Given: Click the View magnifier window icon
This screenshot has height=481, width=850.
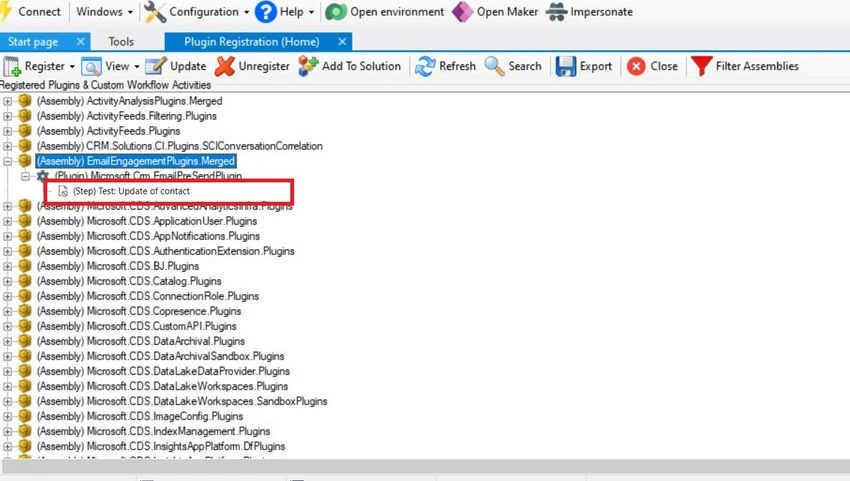Looking at the screenshot, I should [x=91, y=66].
